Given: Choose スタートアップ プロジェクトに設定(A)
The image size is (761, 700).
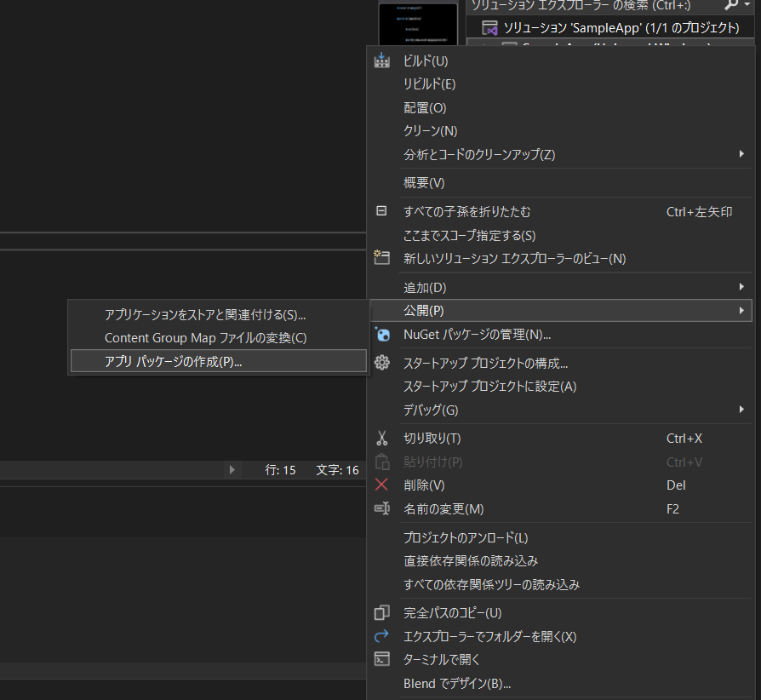Looking at the screenshot, I should click(561, 387).
